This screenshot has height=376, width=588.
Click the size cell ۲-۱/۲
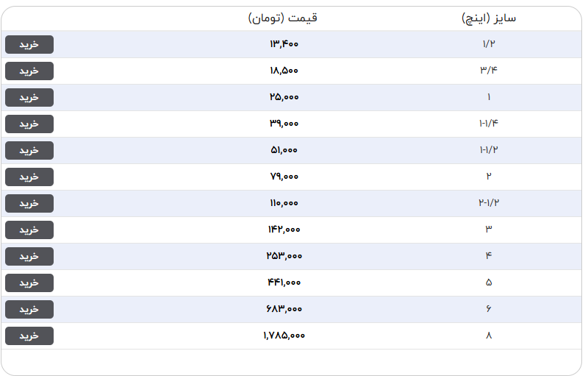click(x=489, y=203)
